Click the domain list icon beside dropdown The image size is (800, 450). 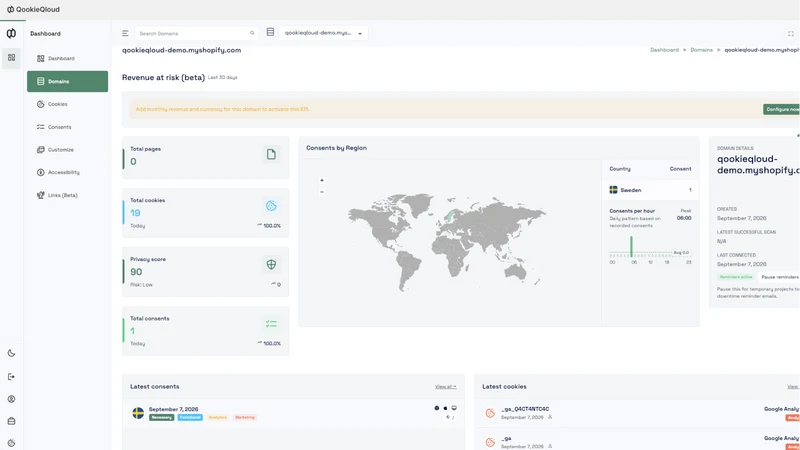tap(270, 32)
